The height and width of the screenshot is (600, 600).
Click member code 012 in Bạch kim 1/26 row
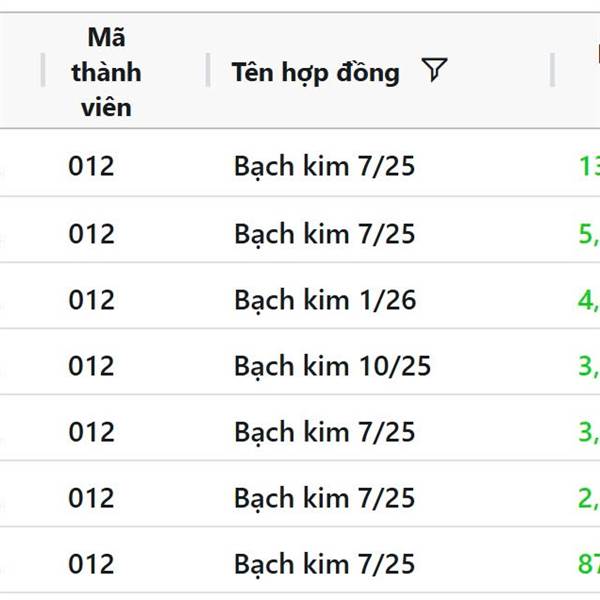click(x=91, y=300)
